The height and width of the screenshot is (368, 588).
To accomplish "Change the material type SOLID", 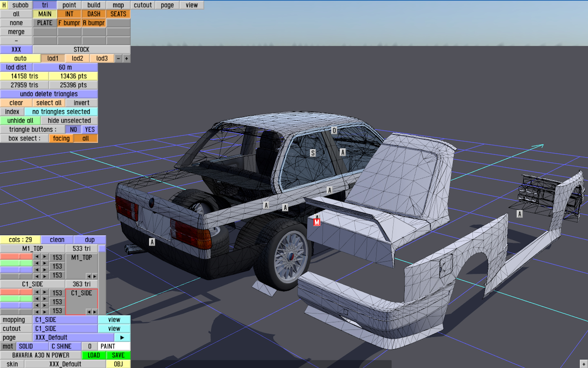I will (33, 346).
